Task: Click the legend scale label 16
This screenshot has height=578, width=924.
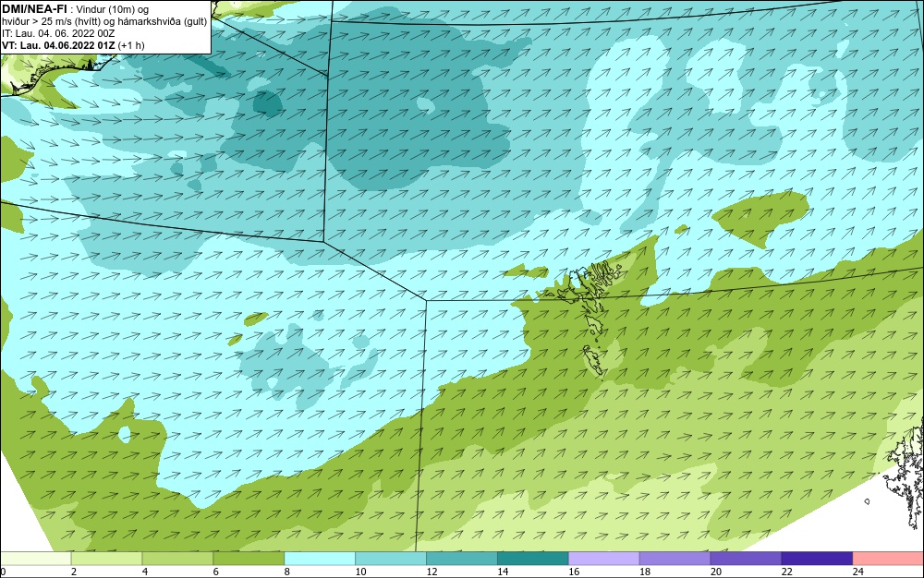Action: (574, 572)
